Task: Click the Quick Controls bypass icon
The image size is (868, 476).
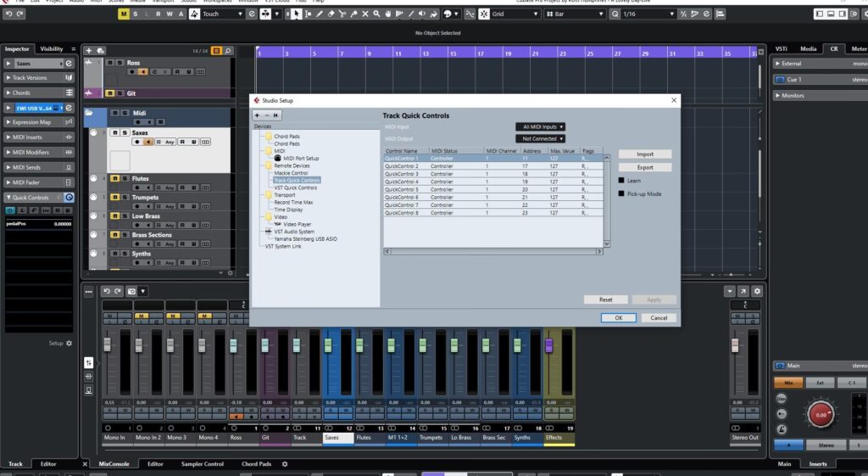Action: pyautogui.click(x=70, y=198)
